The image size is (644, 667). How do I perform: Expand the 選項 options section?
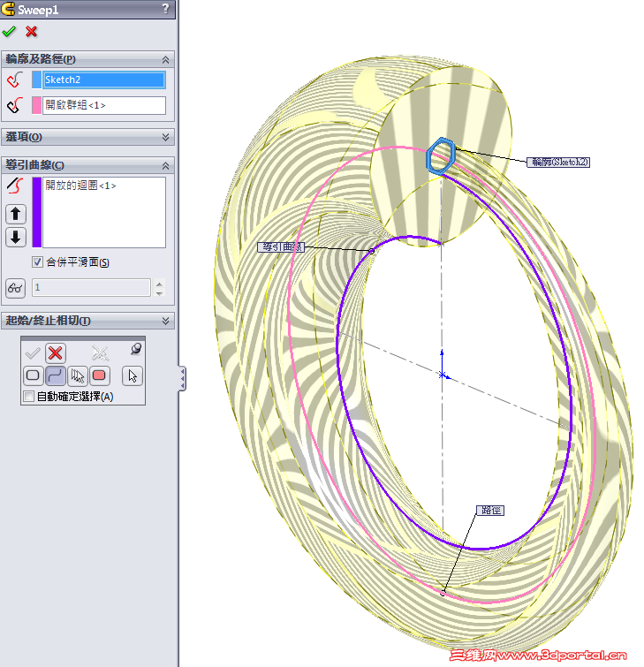point(165,137)
